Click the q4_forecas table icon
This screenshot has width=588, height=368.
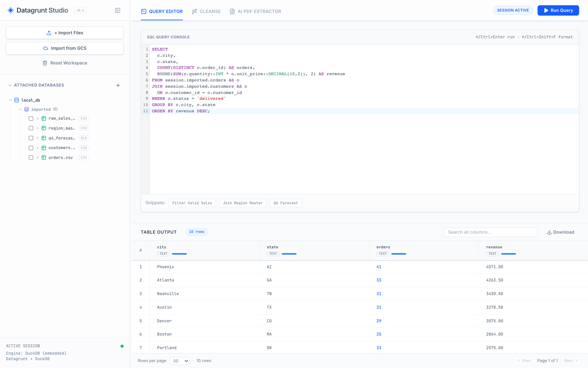[x=44, y=138]
